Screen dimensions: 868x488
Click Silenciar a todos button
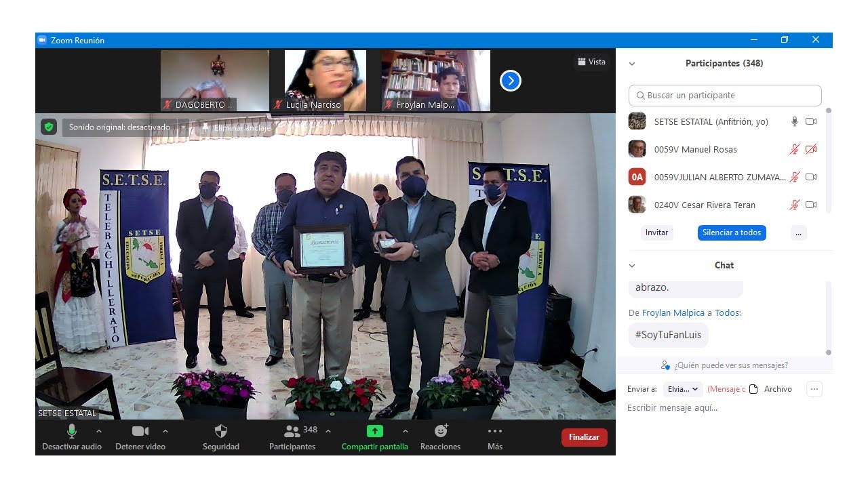pos(732,232)
